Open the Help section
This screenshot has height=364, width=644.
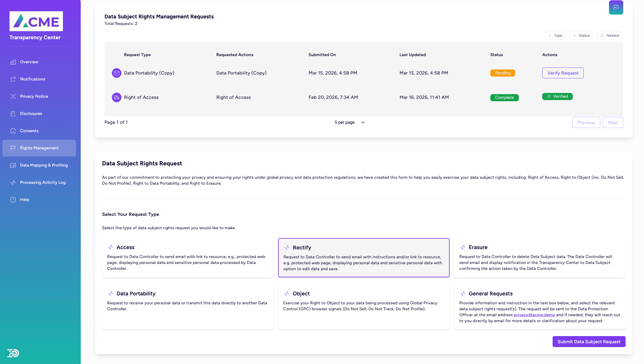click(x=13, y=200)
